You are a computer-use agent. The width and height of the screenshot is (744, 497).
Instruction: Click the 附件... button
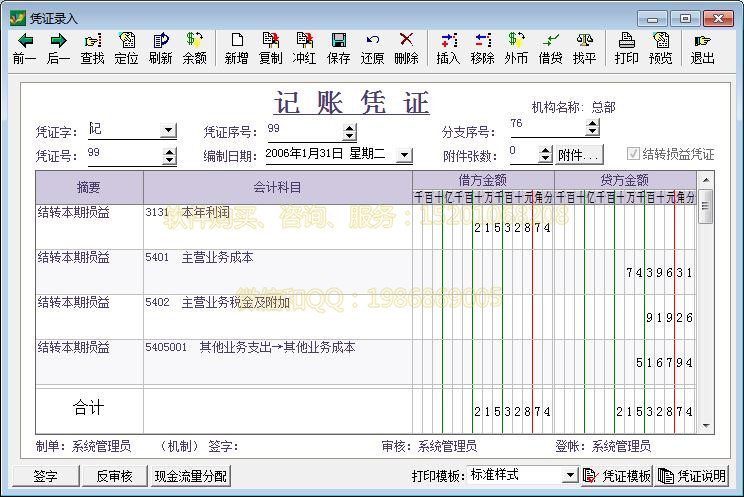coord(578,155)
